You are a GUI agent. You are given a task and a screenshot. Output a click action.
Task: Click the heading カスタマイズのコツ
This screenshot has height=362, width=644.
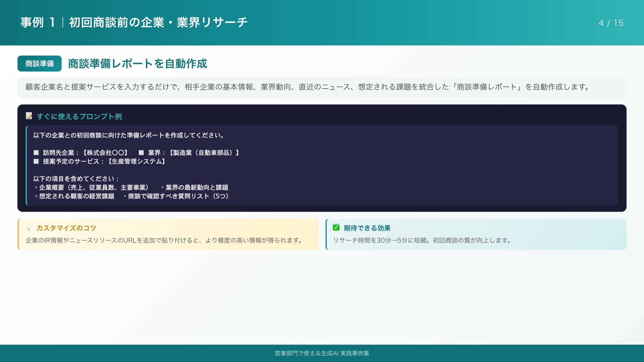66,228
